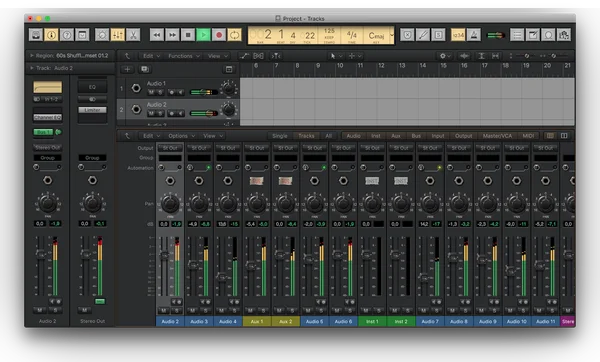Open the Library panel
The height and width of the screenshot is (362, 600).
(x=36, y=35)
